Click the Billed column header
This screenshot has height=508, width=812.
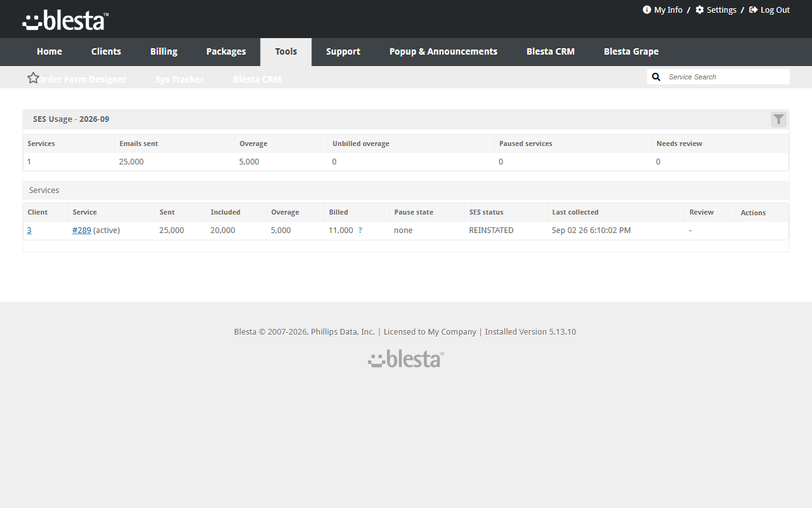point(339,212)
